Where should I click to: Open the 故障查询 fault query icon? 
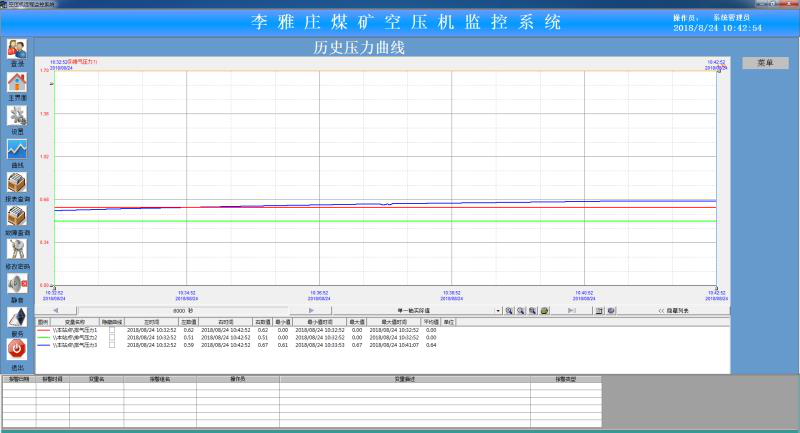[17, 217]
